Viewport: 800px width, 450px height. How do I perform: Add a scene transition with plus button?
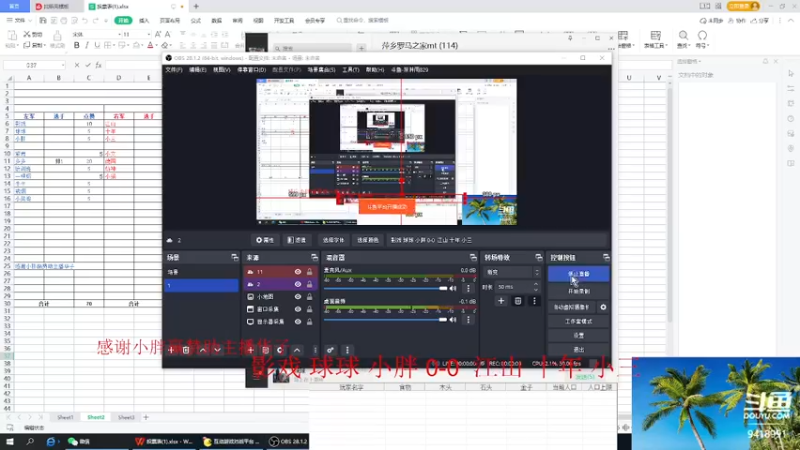pyautogui.click(x=501, y=301)
